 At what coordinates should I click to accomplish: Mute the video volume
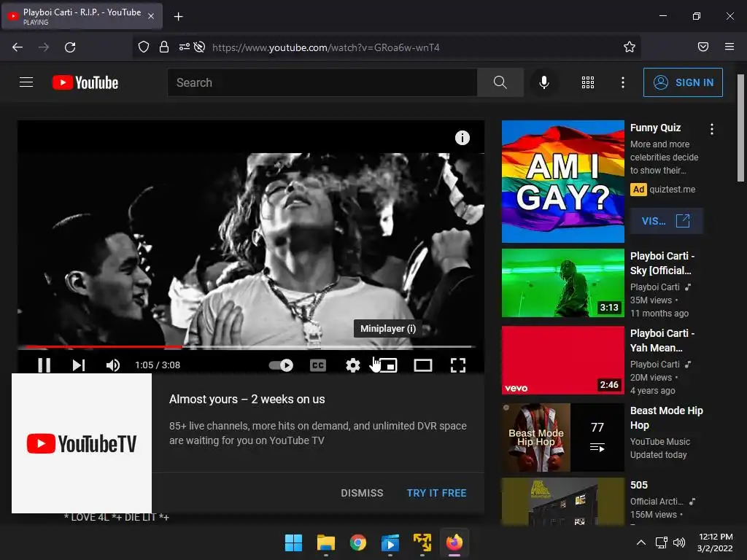point(113,365)
